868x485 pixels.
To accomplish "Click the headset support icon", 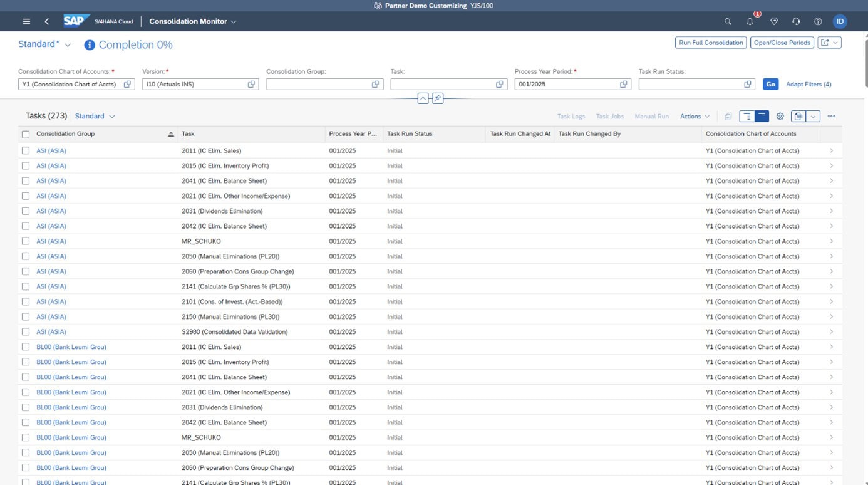I will click(x=796, y=21).
